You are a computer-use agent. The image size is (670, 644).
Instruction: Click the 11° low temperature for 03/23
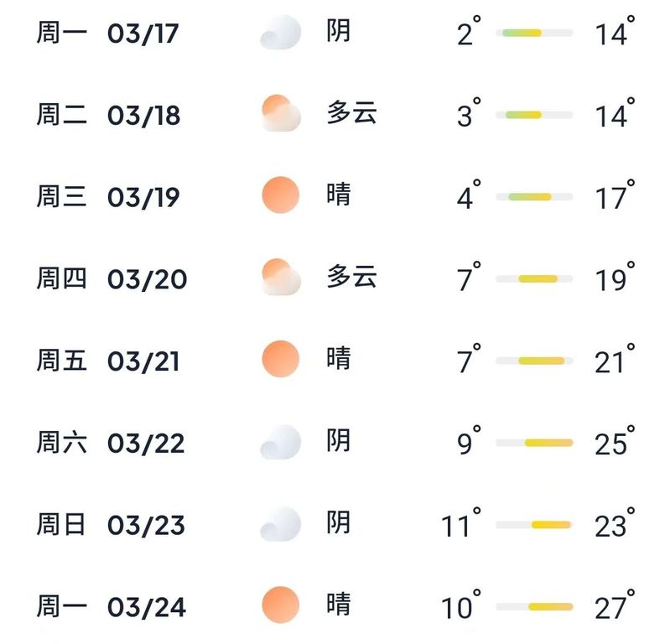point(460,523)
